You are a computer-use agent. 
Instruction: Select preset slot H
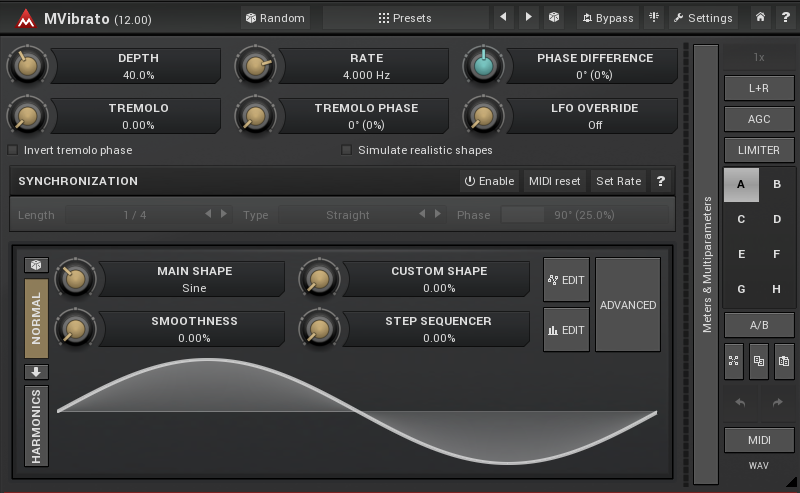coord(777,289)
